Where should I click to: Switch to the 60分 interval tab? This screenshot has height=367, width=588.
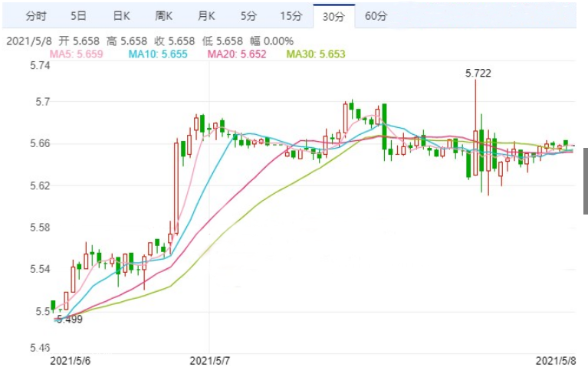coord(376,15)
